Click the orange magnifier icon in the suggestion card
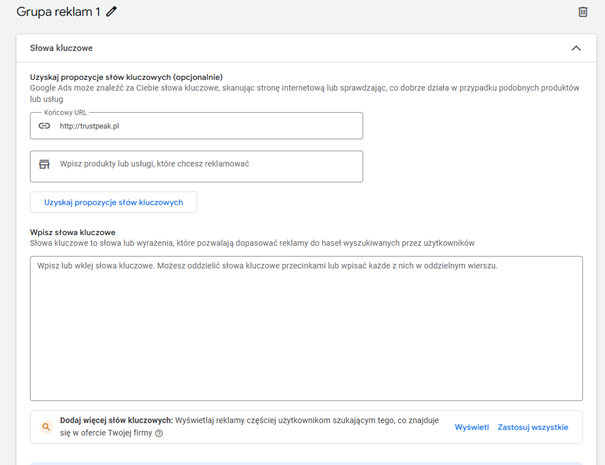Image resolution: width=605 pixels, height=465 pixels. click(x=46, y=427)
